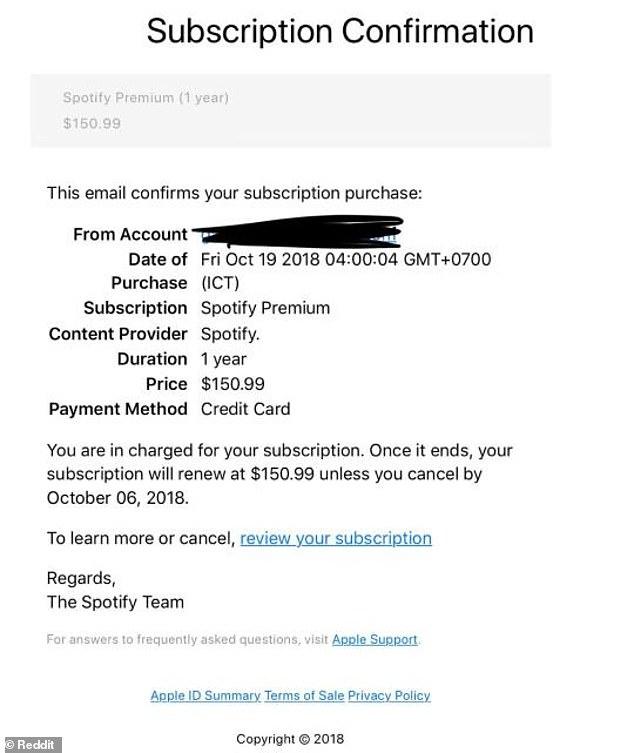Select 'Spotify Premium (1 year)' in gray box
Screen dimensions: 634x753
146,98
